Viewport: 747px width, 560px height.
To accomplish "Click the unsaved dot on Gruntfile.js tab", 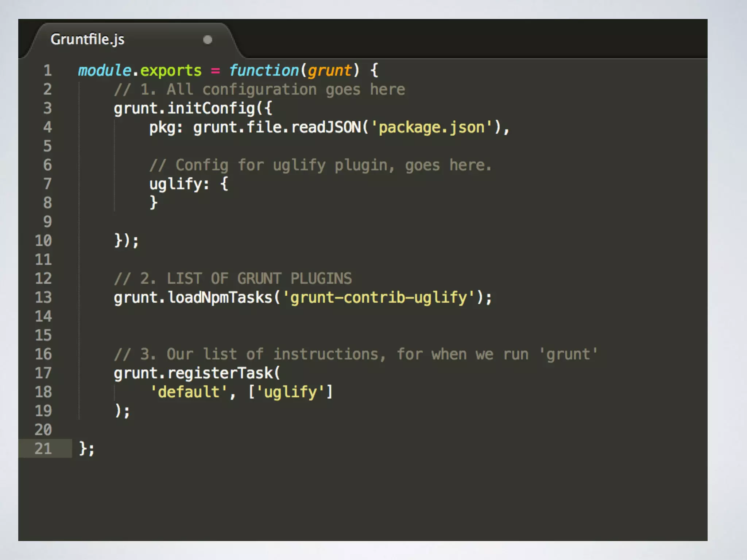I will [x=208, y=40].
